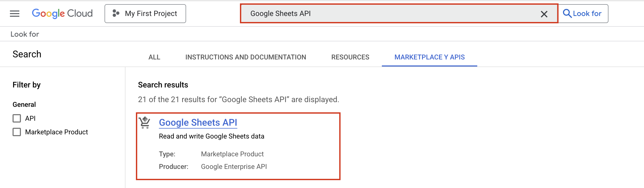The width and height of the screenshot is (644, 188).
Task: Click the marketplace cart icon by the result
Action: point(145,123)
